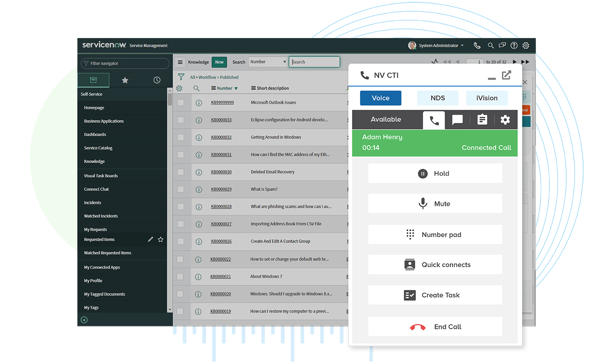Click the list Search input field
The width and height of the screenshot is (613, 364).
coord(314,62)
